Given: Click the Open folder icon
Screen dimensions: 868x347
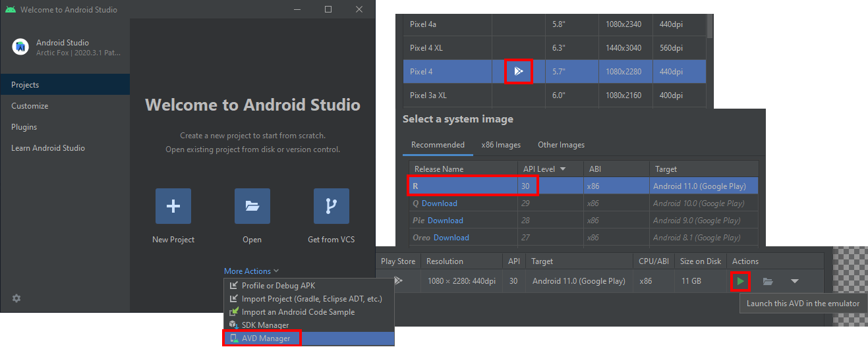Looking at the screenshot, I should point(252,206).
